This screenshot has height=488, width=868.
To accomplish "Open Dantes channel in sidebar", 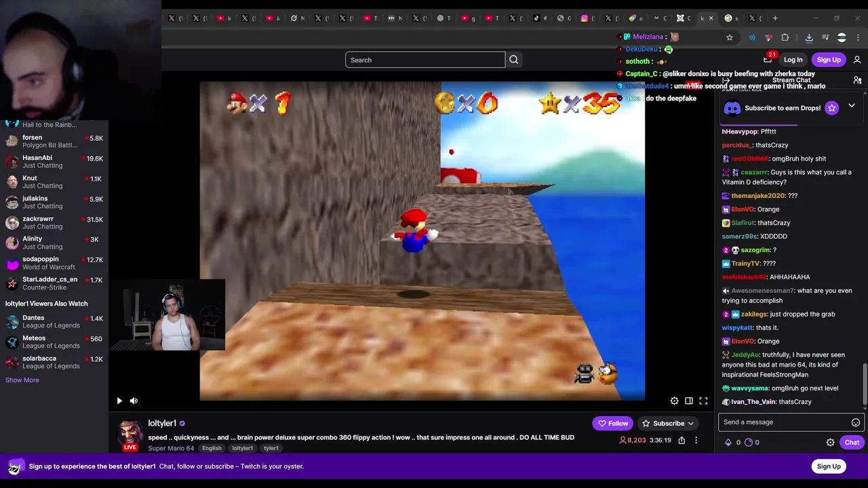I will (x=54, y=321).
